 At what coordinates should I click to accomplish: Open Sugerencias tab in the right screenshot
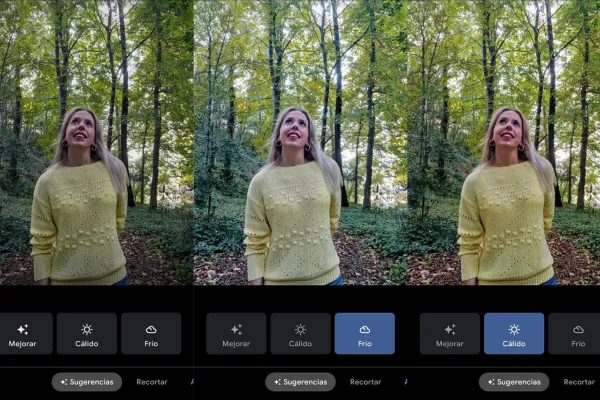click(x=514, y=382)
